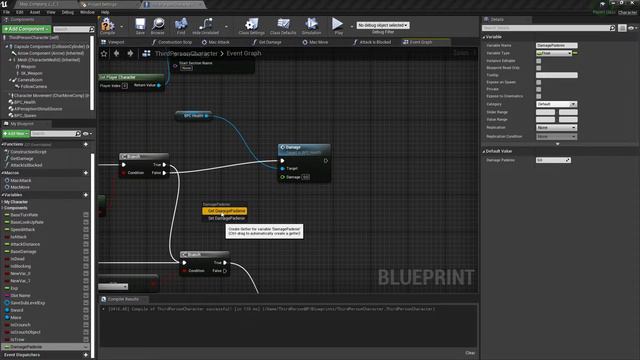Click the Search Details field
This screenshot has height=360, width=640.
(x=545, y=28)
